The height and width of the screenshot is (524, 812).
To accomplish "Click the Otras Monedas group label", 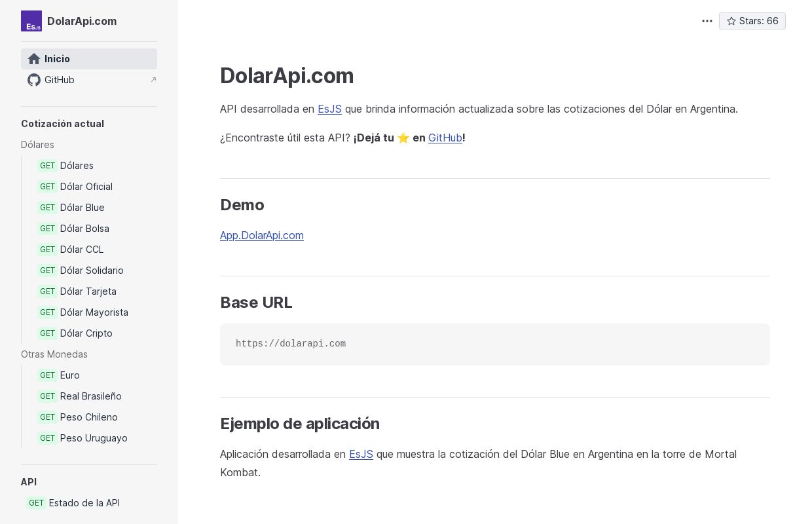I will coord(54,354).
